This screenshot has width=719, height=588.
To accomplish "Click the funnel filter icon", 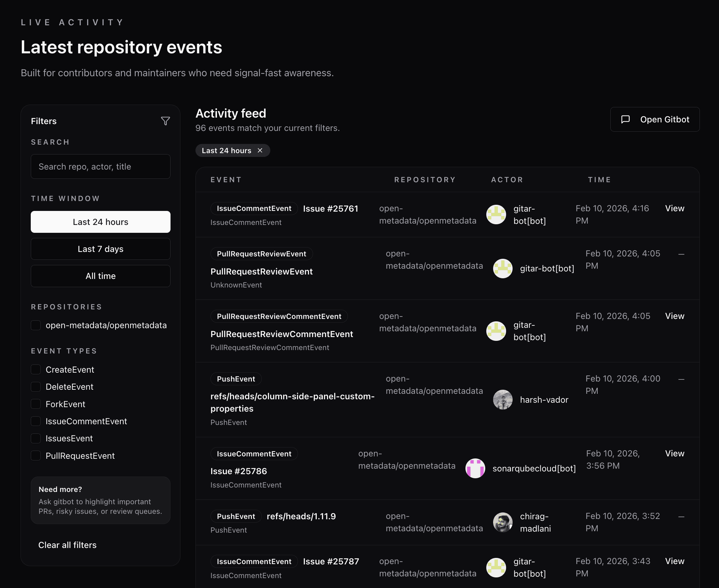I will pyautogui.click(x=165, y=121).
